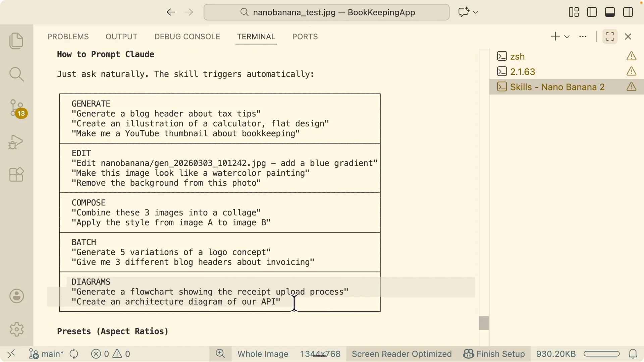
Task: Click 'Generate a blog header about tax tips' line
Action: 166,114
